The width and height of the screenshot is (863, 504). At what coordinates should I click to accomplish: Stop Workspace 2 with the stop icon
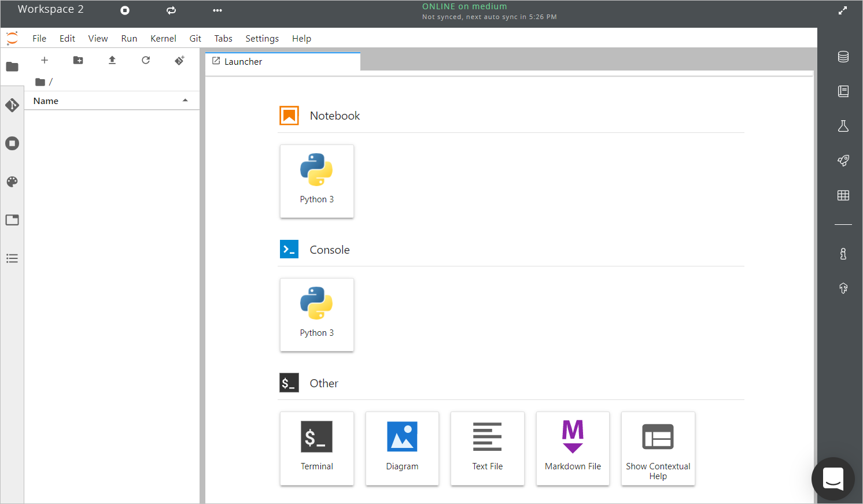125,10
